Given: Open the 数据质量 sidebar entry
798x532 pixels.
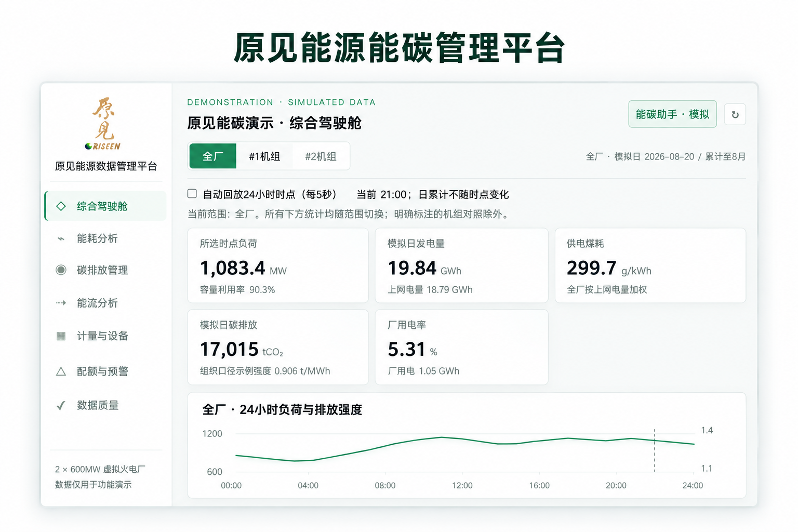Looking at the screenshot, I should [105, 405].
